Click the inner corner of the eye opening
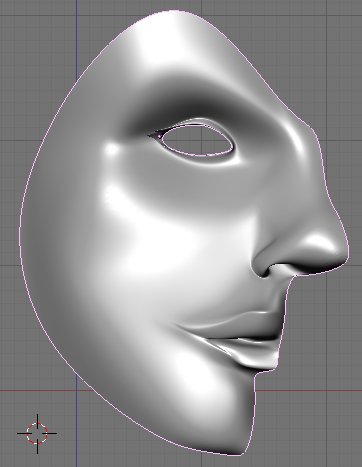Viewport: 362px width, 467px height. coord(153,135)
